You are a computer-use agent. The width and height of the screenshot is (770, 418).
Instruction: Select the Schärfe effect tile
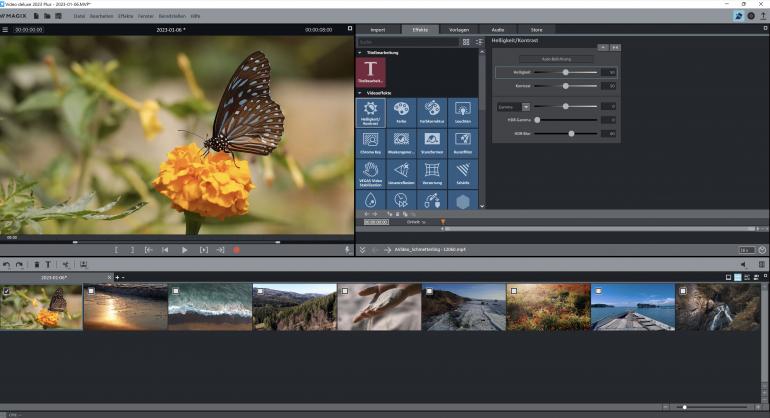(462, 173)
